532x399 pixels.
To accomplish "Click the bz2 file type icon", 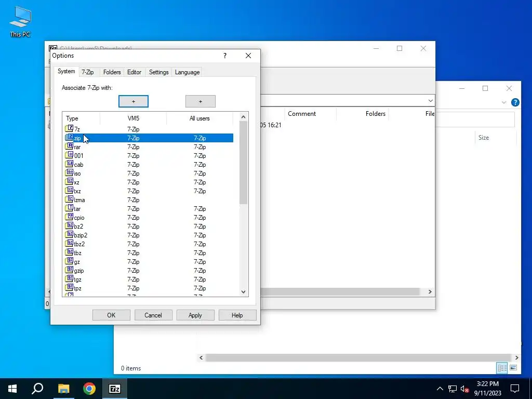I will point(69,225).
